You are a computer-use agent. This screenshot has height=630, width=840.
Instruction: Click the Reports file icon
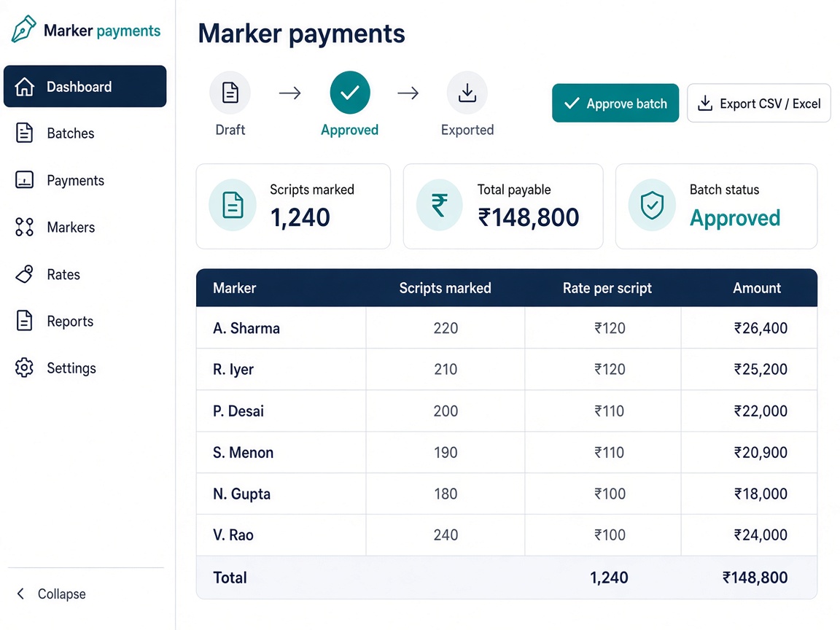[x=24, y=320]
